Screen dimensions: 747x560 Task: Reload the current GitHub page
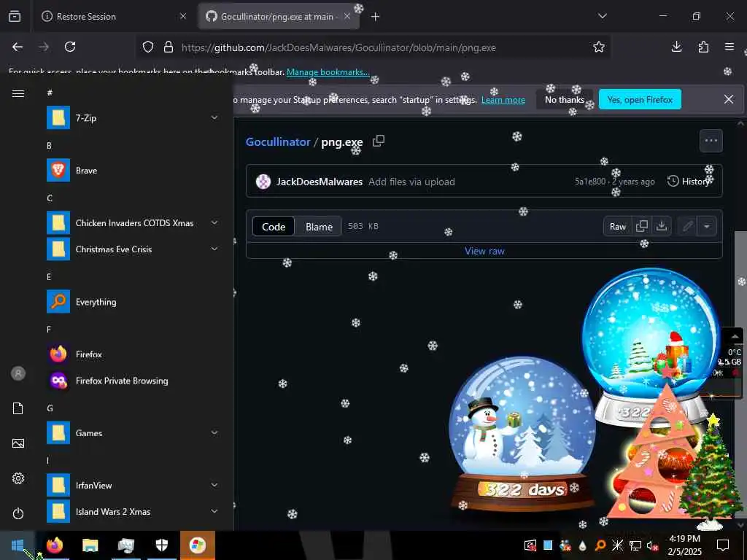[x=70, y=47]
